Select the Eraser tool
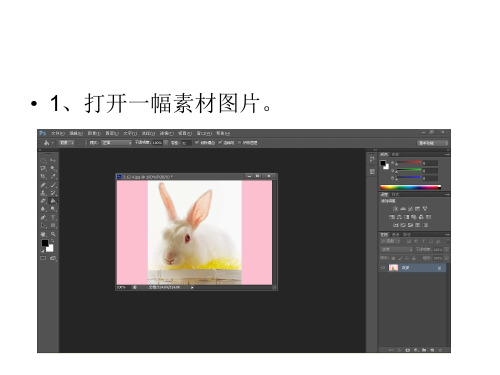 [43, 201]
